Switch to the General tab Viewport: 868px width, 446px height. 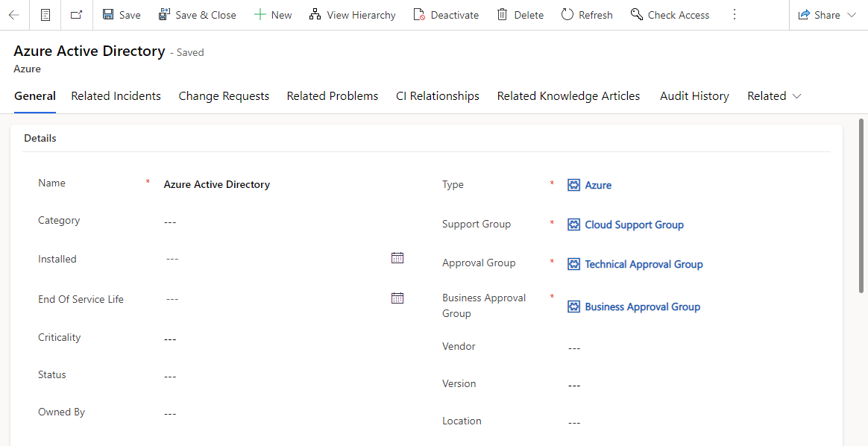tap(35, 96)
